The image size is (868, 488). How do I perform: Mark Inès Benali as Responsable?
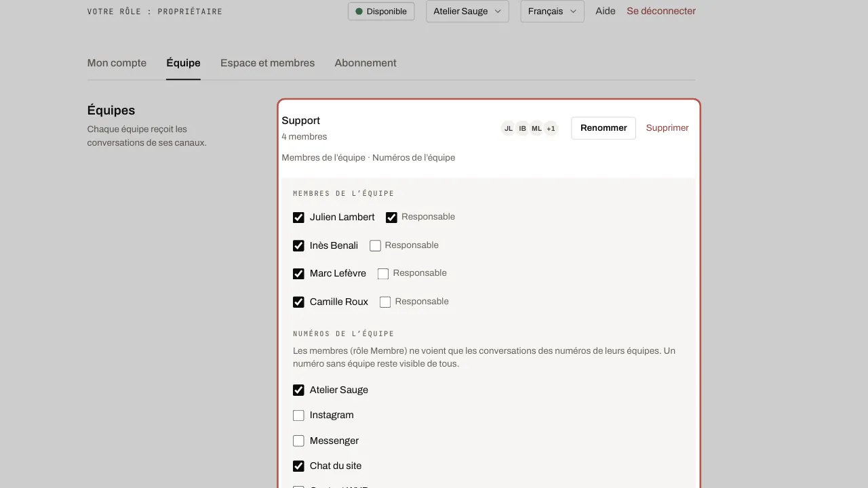pyautogui.click(x=375, y=245)
